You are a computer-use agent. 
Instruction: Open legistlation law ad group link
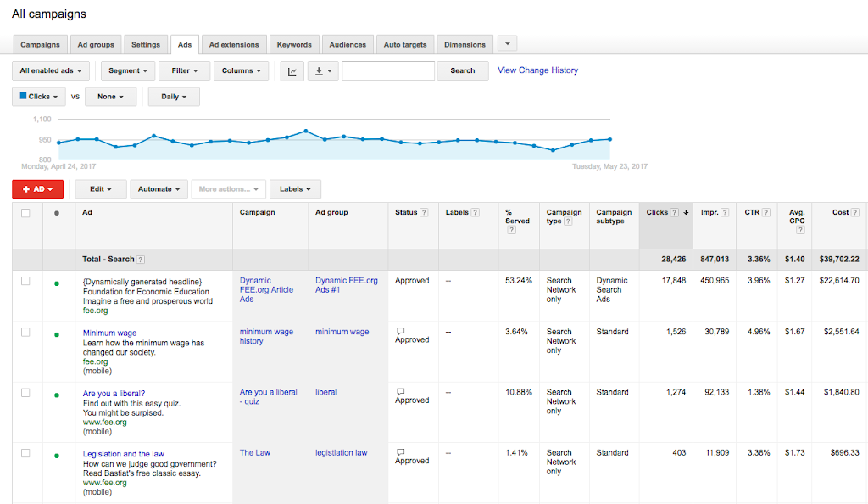point(341,452)
